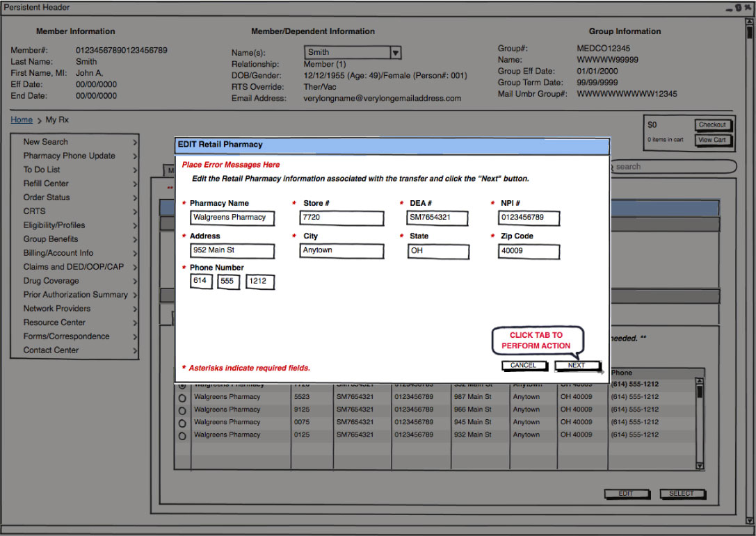Screen dimensions: 756x536
Task: Click the NEXT button in the dialog
Action: point(577,366)
